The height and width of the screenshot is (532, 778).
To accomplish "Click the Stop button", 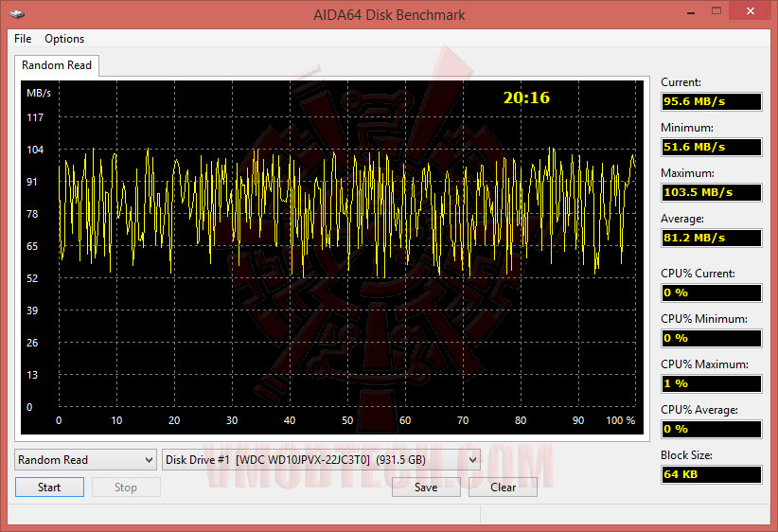I will tap(126, 488).
